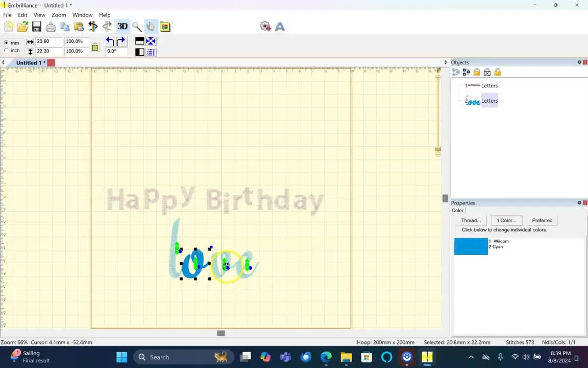Click the Open folder icon

(x=22, y=26)
